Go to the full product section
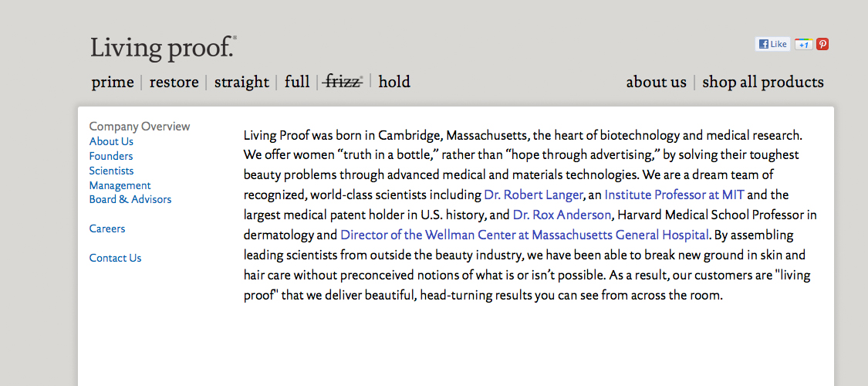868x386 pixels. point(297,82)
